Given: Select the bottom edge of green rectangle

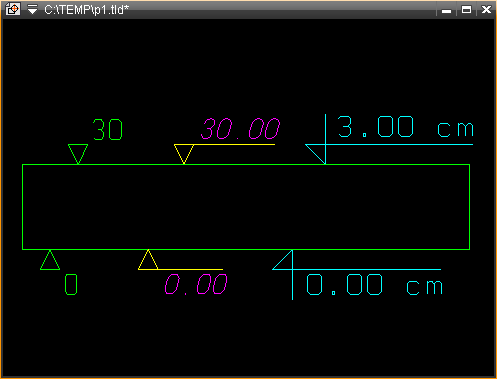Looking at the screenshot, I should point(246,249).
